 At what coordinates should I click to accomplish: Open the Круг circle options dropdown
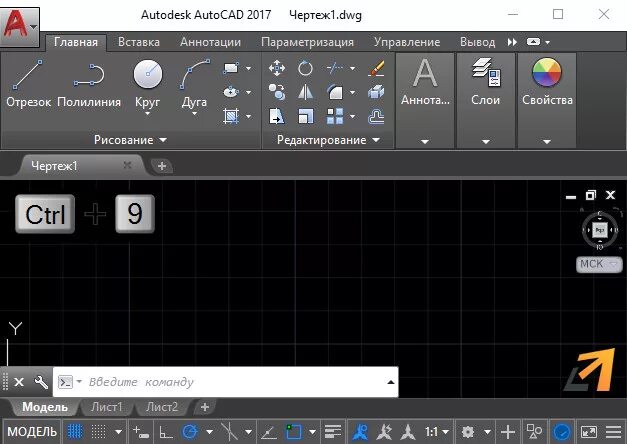pyautogui.click(x=148, y=114)
